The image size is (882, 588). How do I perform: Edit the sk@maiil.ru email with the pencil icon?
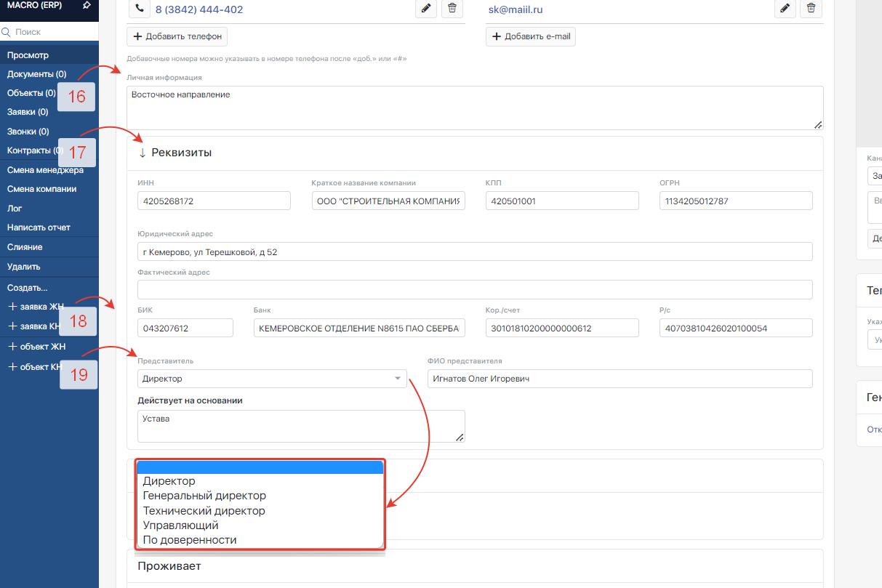[x=785, y=9]
